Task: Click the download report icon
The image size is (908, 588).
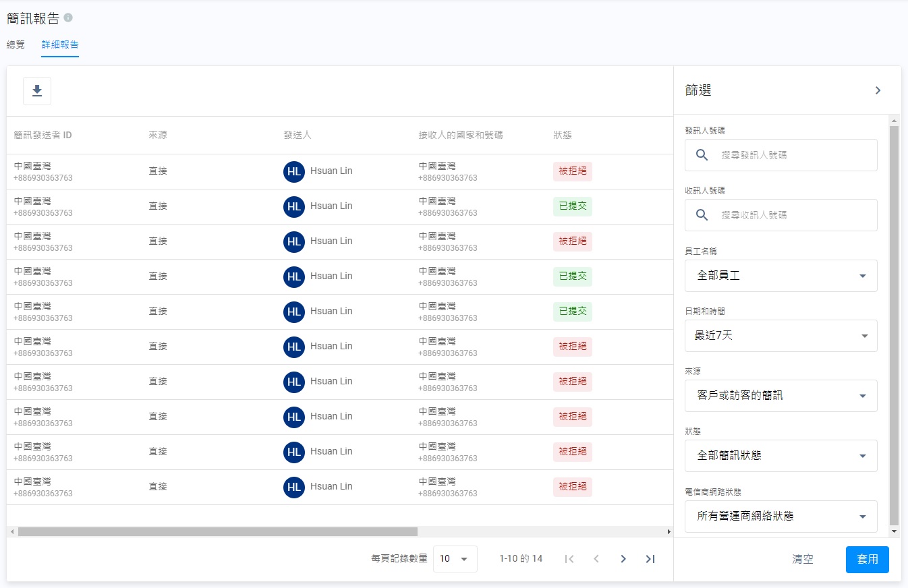Action: [x=37, y=91]
